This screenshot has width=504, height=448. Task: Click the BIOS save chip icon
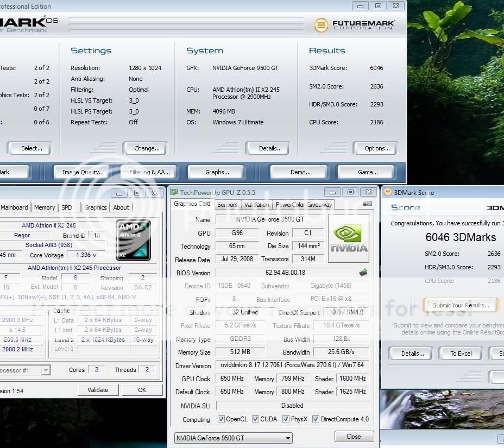pyautogui.click(x=363, y=273)
